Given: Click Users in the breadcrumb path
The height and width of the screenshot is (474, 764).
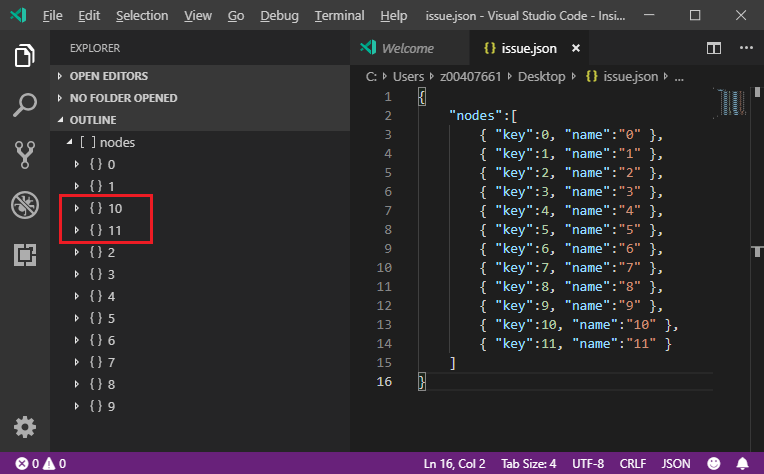Looking at the screenshot, I should click(x=408, y=76).
